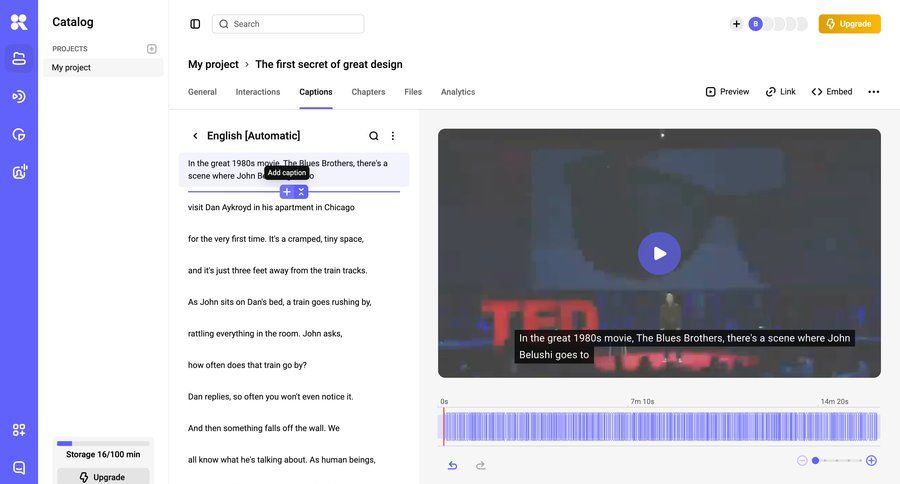This screenshot has height=484, width=900.
Task: Open the catalog library icon in left rail
Action: click(x=19, y=58)
